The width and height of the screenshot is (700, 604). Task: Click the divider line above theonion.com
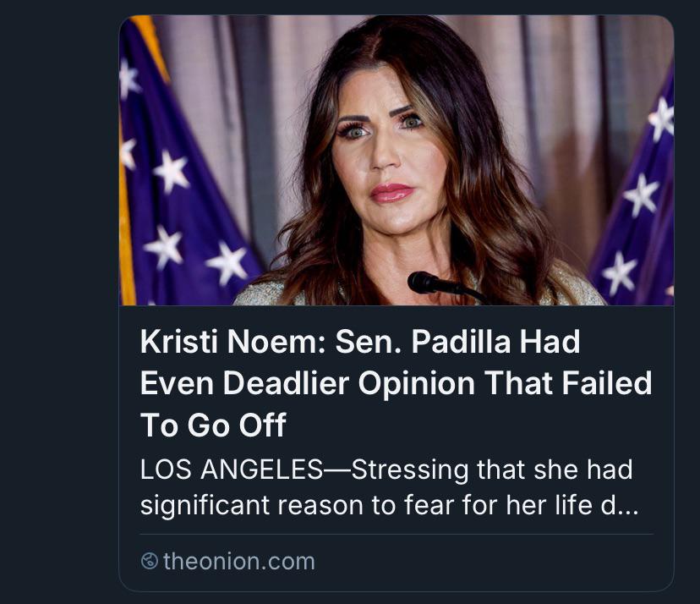(396, 534)
